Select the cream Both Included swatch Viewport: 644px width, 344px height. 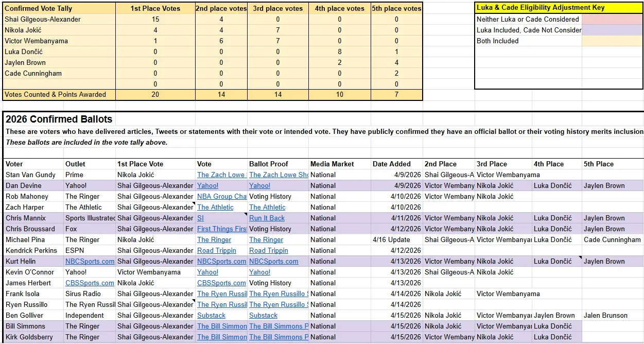coord(612,41)
